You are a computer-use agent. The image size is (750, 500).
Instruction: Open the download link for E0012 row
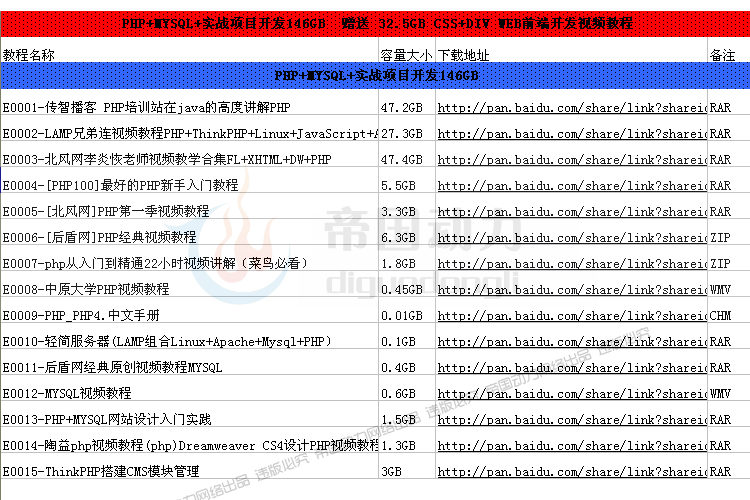click(x=572, y=394)
